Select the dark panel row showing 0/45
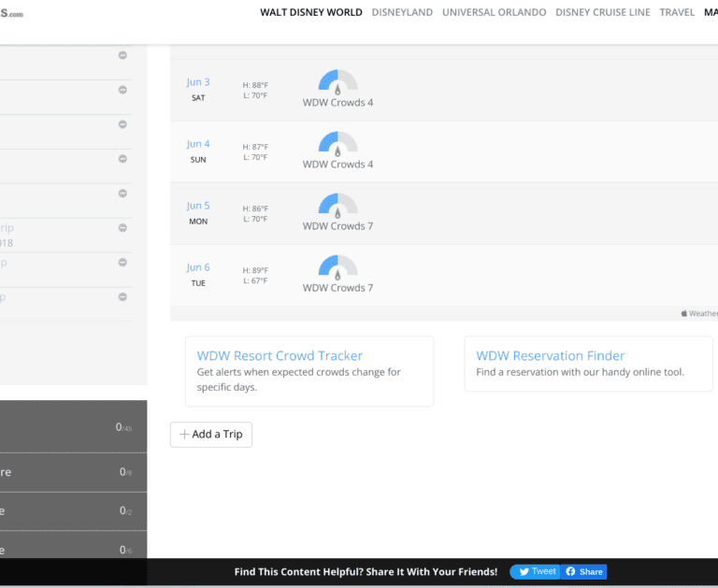The width and height of the screenshot is (718, 588). coord(73,427)
